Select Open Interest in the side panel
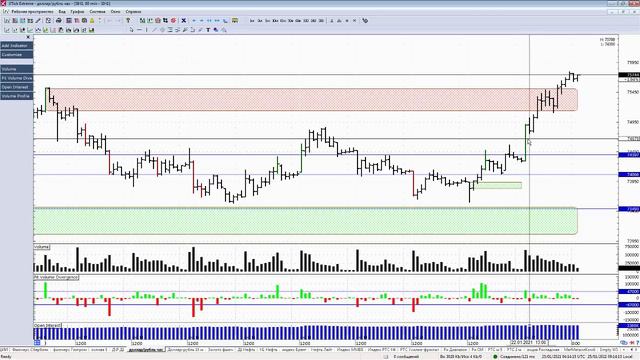640x360 pixels. coord(16,87)
